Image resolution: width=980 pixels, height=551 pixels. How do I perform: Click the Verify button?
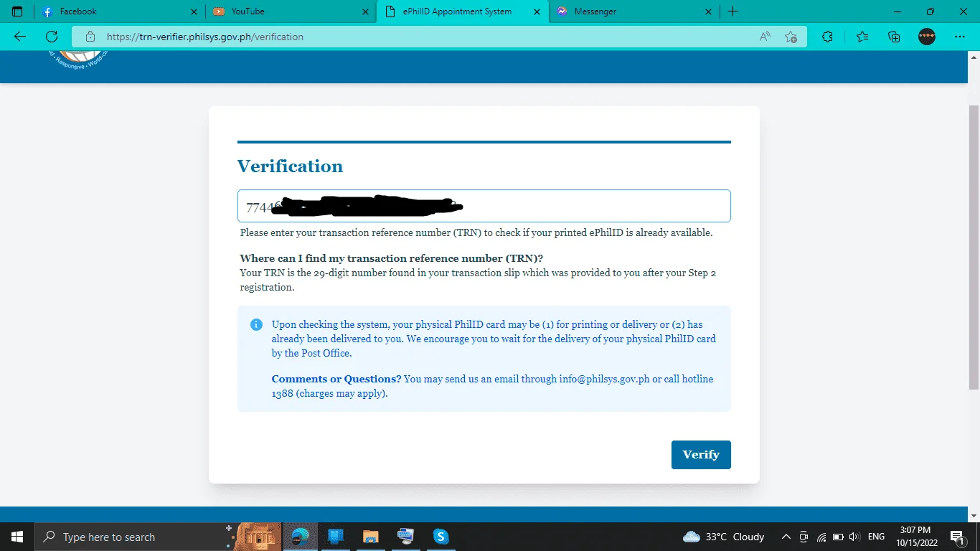coord(701,455)
